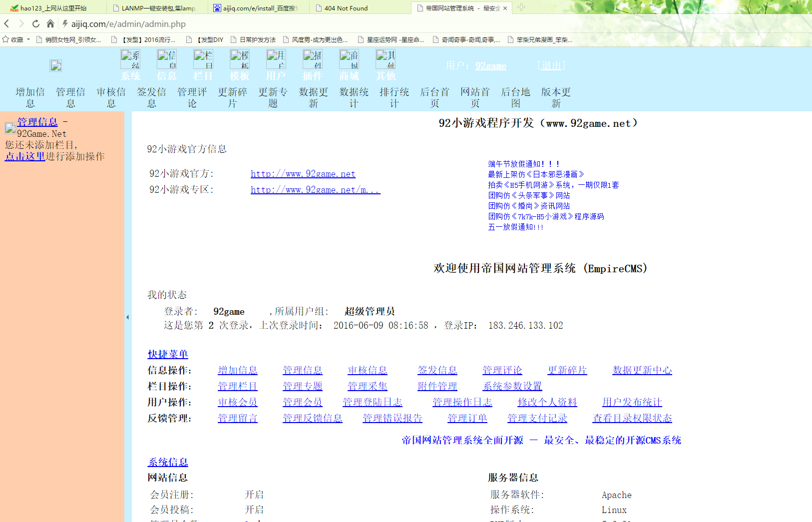Click the 92game username link in header
The height and width of the screenshot is (522, 812).
(491, 65)
